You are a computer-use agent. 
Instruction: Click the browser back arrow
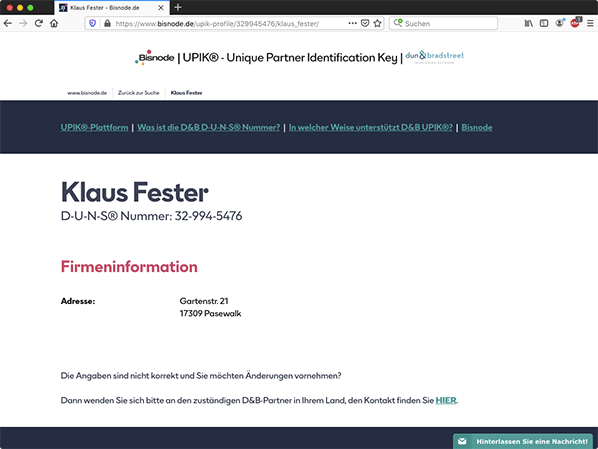click(8, 23)
